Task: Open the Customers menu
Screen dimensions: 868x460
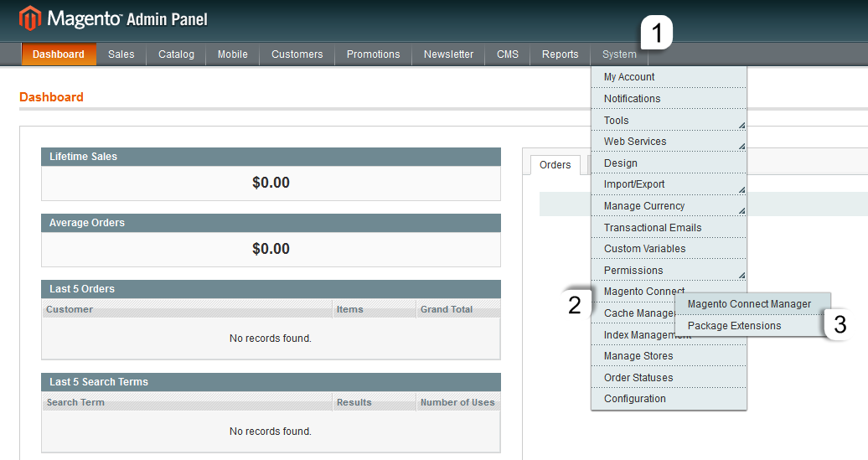Action: tap(297, 54)
